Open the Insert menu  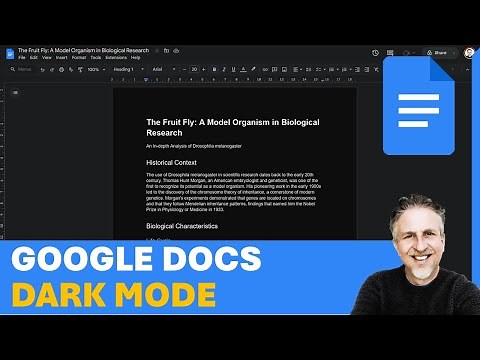pyautogui.click(x=61, y=58)
